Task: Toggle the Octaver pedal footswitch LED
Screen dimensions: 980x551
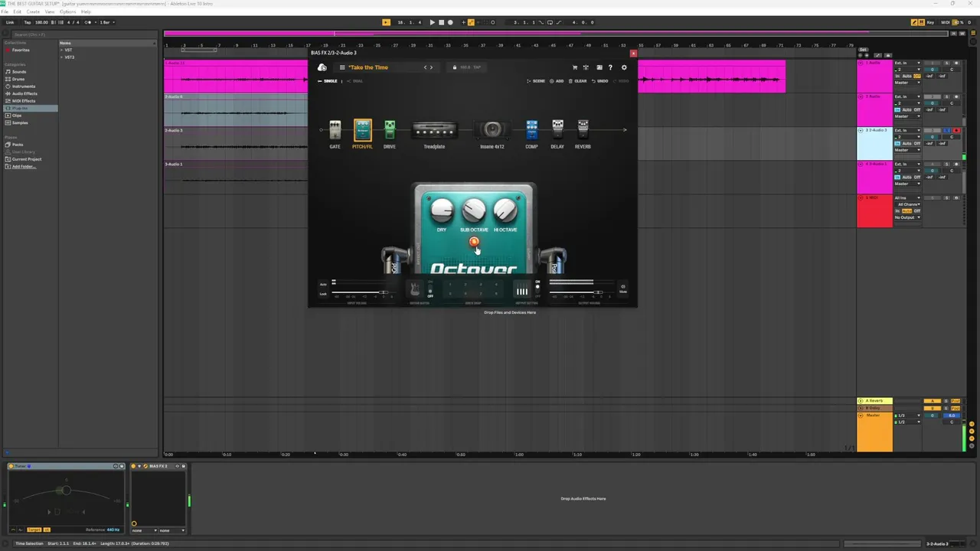Action: [x=474, y=243]
